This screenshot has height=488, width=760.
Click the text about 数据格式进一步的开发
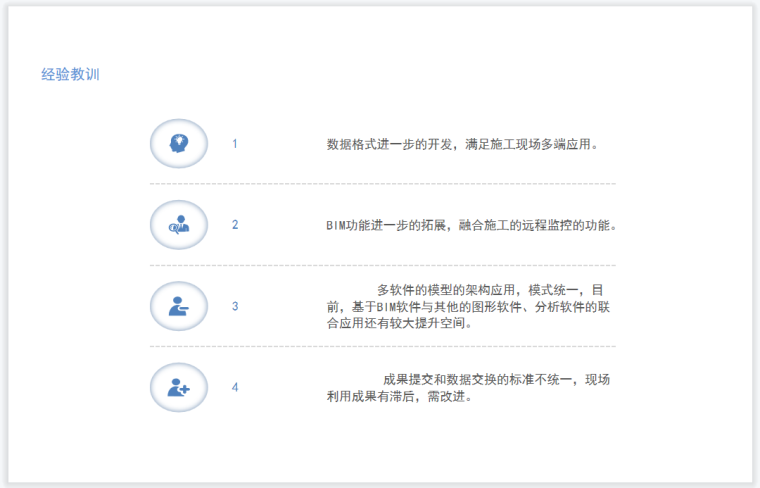[x=463, y=144]
